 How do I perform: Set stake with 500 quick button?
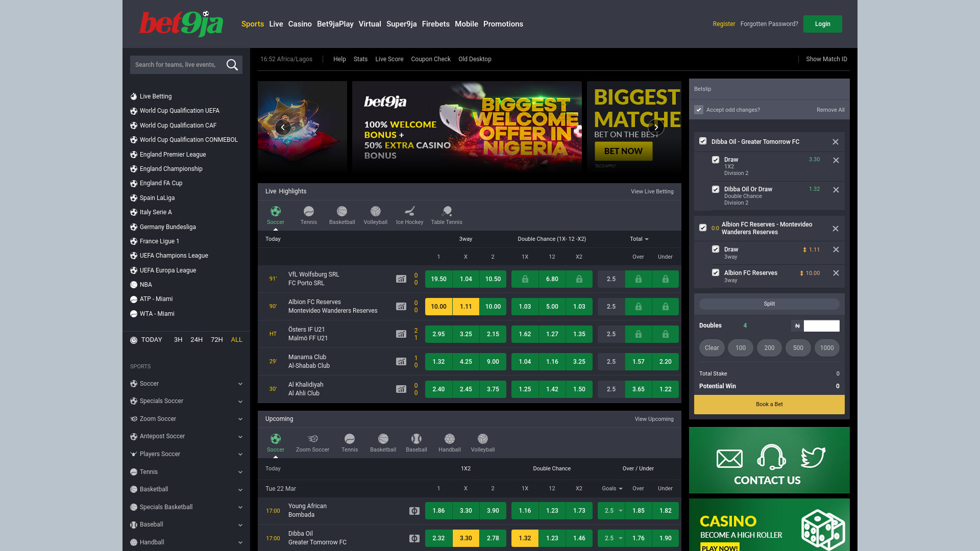tap(798, 348)
